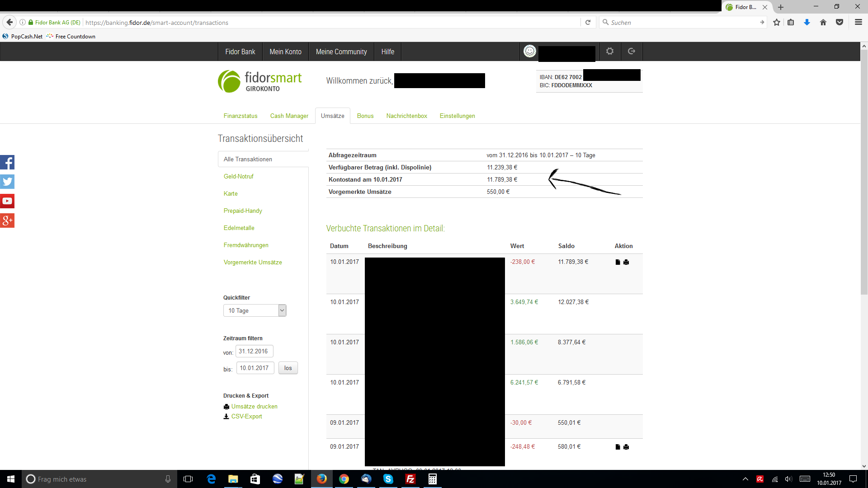Screen dimensions: 868x488
Task: Bookmark page with star icon
Action: (777, 23)
